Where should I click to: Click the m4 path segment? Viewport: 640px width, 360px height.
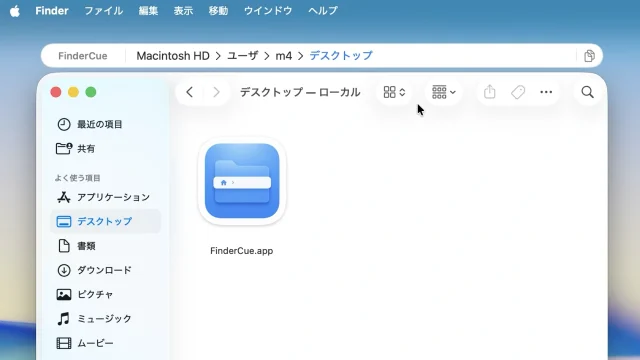[x=284, y=56]
